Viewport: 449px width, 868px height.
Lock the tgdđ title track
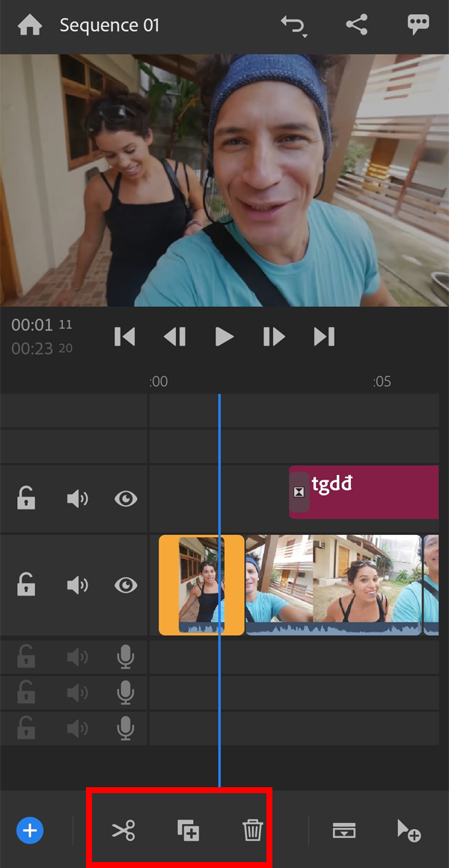pos(26,499)
